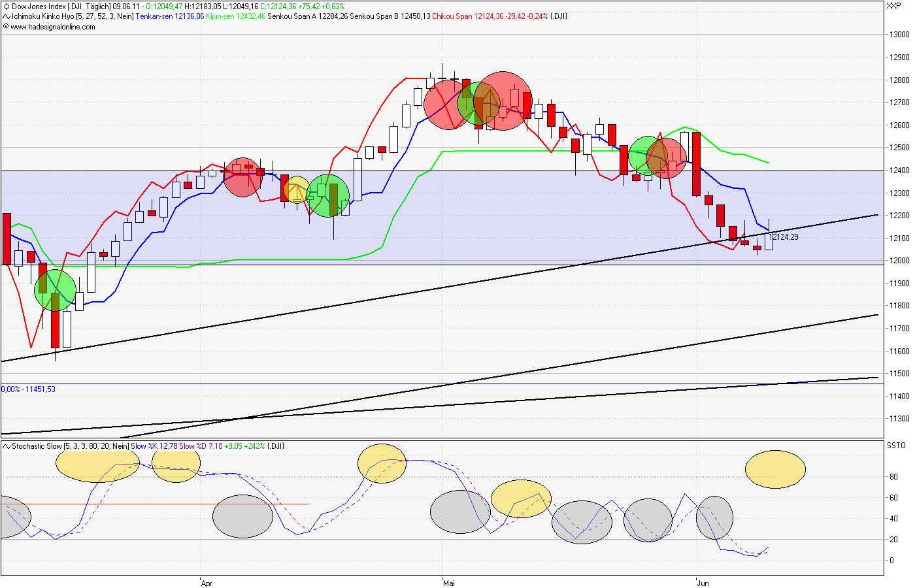Click the Ichimoku Kinko Hyo indicator icon
Viewport: 915px width, 588px height.
tap(7, 16)
